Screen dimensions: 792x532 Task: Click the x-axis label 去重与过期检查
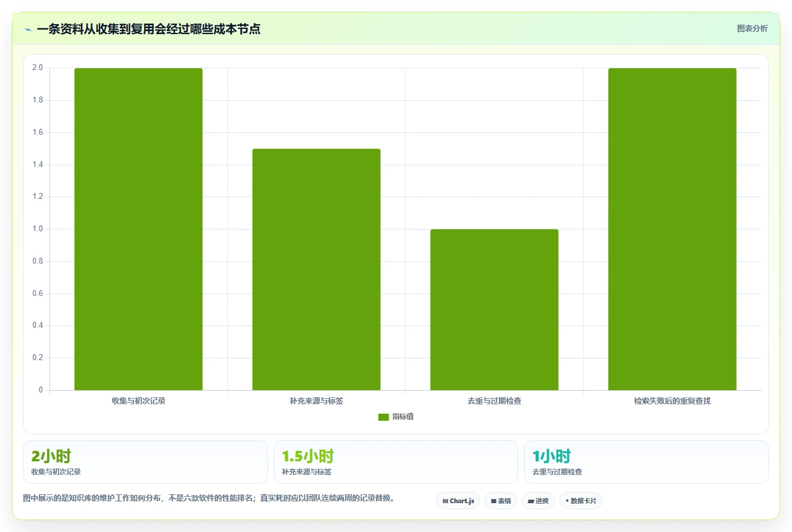tap(494, 401)
